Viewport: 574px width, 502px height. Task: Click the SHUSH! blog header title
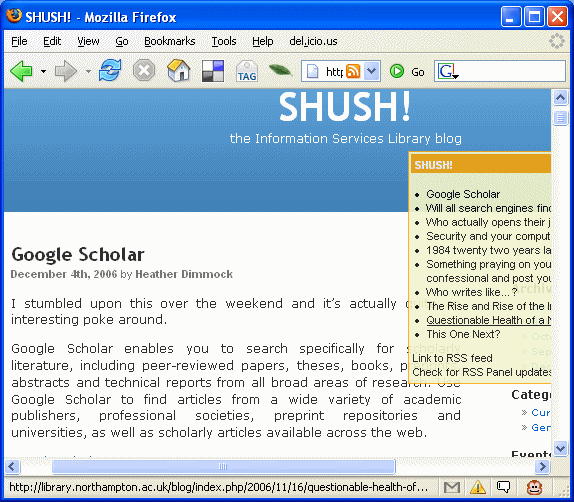pyautogui.click(x=344, y=107)
